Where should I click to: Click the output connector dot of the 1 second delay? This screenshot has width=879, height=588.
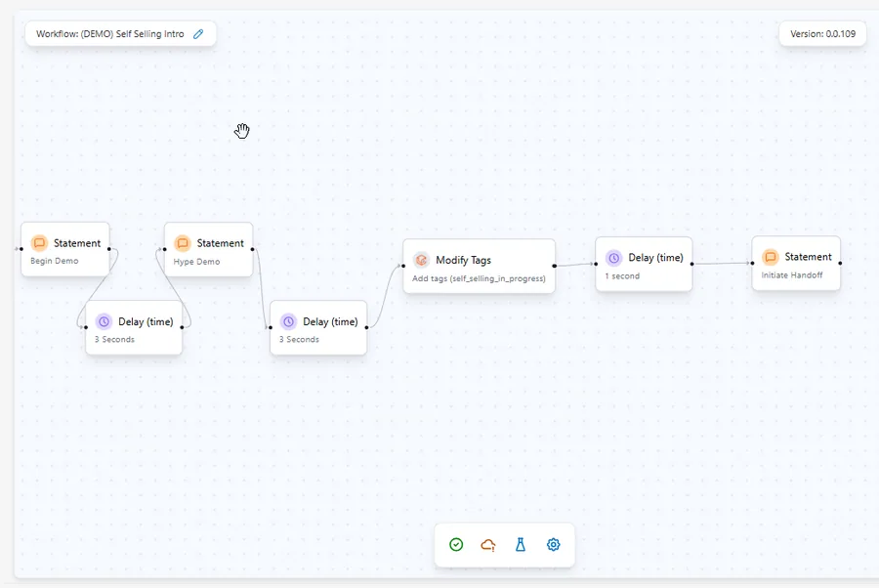click(x=691, y=264)
